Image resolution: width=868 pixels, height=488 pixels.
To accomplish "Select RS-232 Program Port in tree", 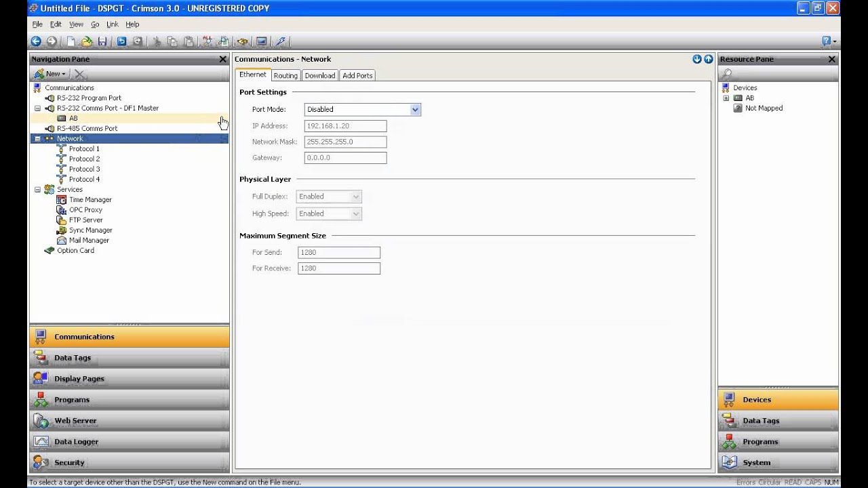I will click(x=89, y=98).
